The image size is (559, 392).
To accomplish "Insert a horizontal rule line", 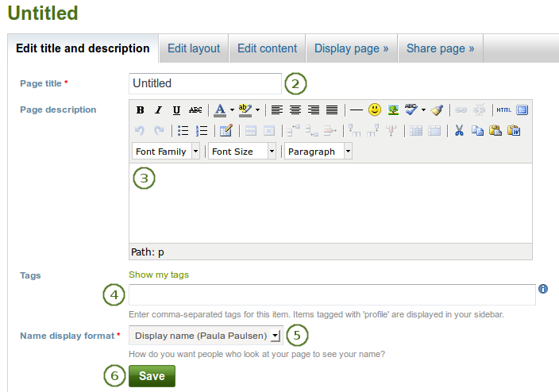I will 357,110.
